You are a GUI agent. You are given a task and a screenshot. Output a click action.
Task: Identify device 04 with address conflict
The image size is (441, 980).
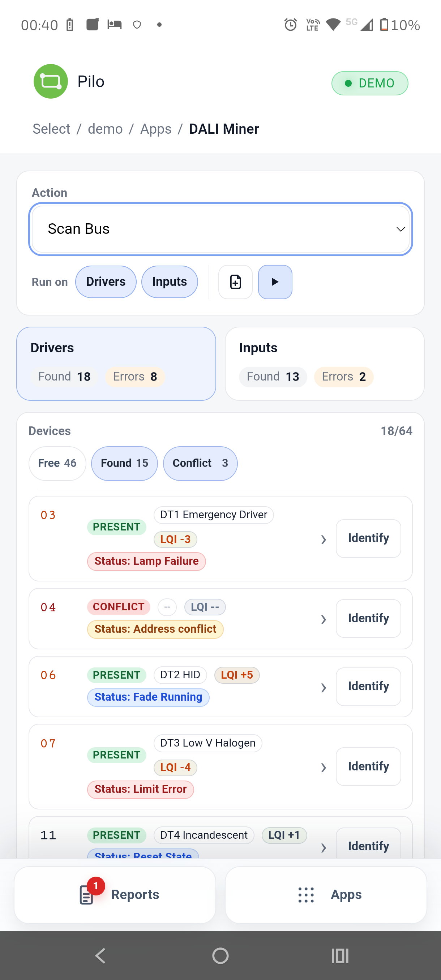coord(368,618)
